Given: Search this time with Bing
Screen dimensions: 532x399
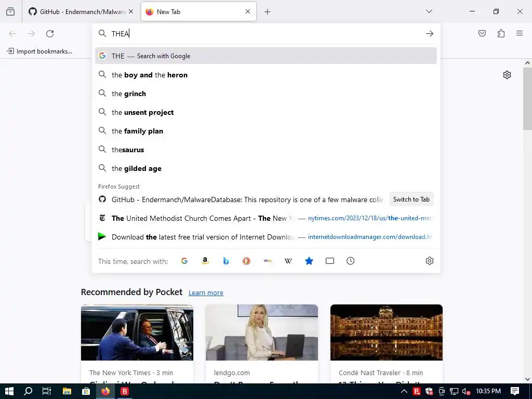Looking at the screenshot, I should click(225, 261).
